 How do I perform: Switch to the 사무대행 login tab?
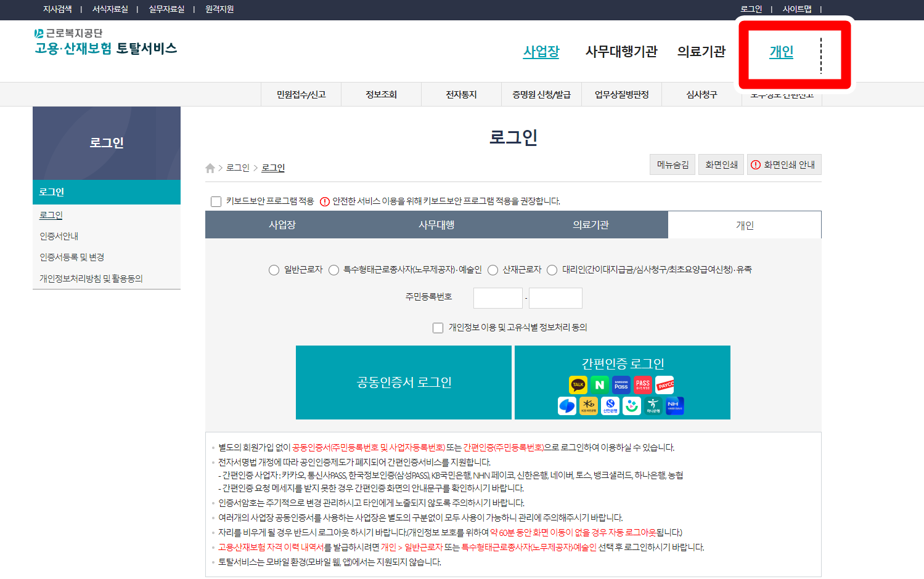pos(436,225)
